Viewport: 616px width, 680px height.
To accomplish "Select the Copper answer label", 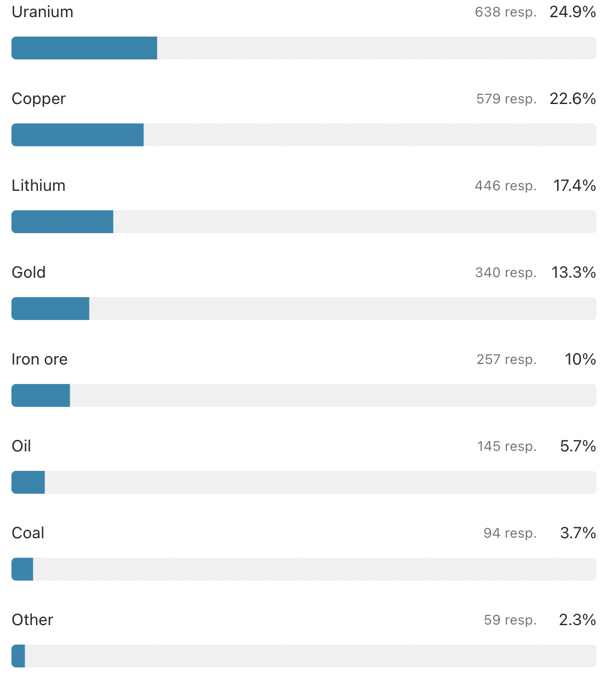I will click(x=39, y=99).
